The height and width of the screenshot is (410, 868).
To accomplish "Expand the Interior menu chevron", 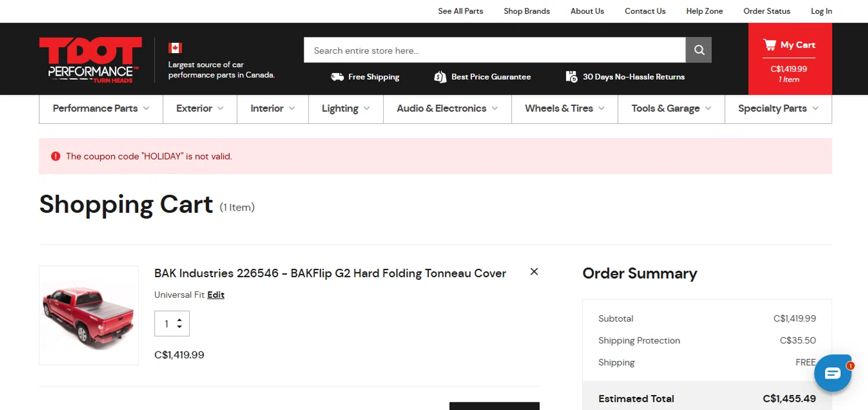I will 292,109.
